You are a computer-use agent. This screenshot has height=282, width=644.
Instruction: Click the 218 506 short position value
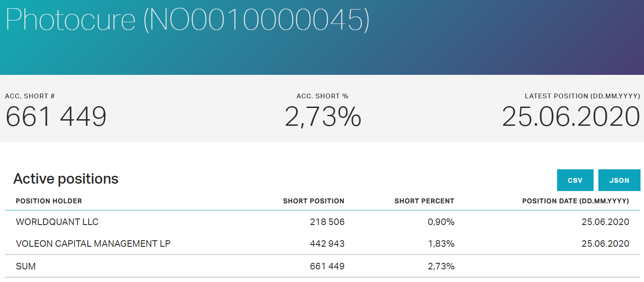coord(327,222)
